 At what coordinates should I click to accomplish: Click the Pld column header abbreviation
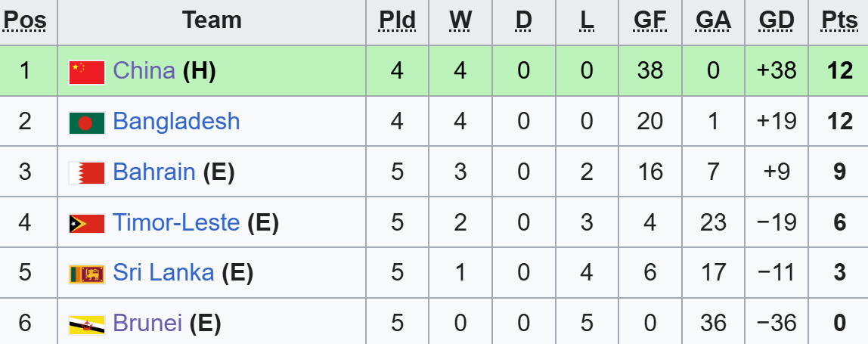pos(397,20)
